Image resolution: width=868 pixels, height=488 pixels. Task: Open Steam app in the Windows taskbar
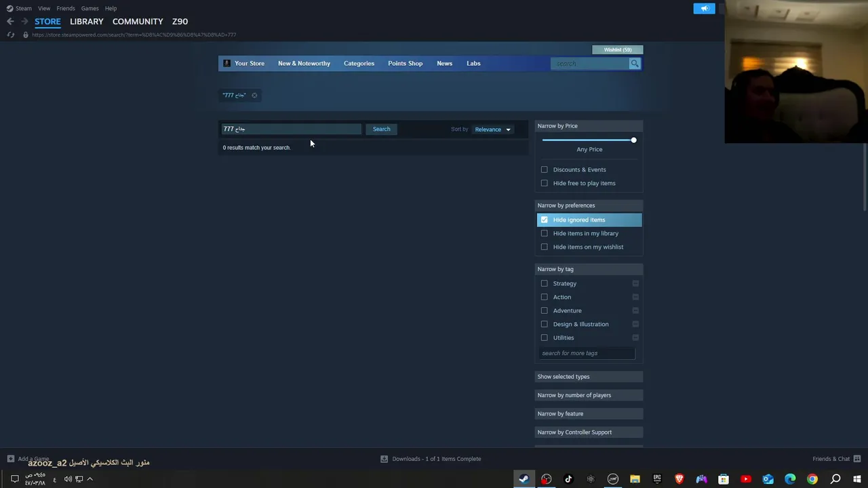click(x=524, y=479)
